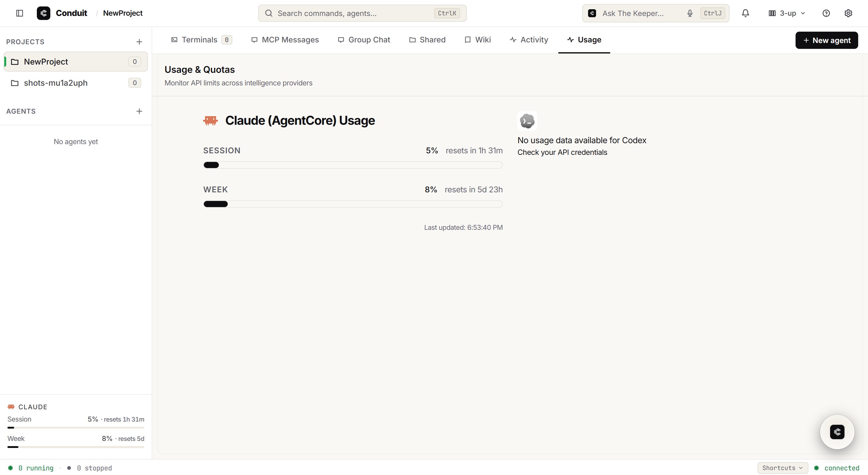The height and width of the screenshot is (475, 868).
Task: Click the sidebar Session usage bar
Action: 76,428
